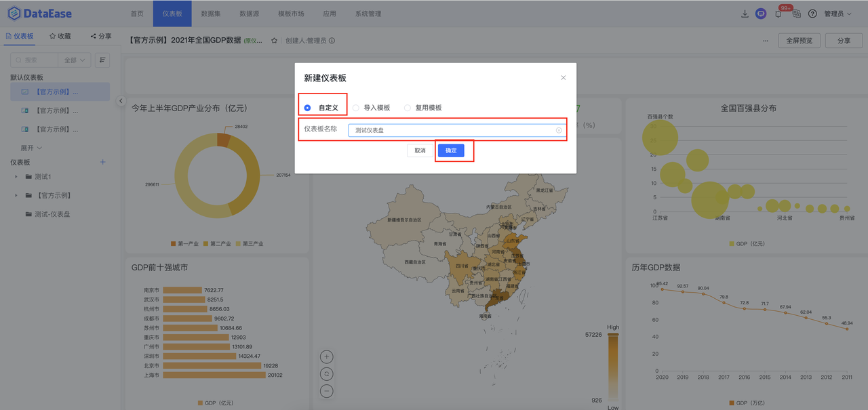Click the 仪表板名称 text input field
Image resolution: width=868 pixels, height=410 pixels.
pos(456,129)
